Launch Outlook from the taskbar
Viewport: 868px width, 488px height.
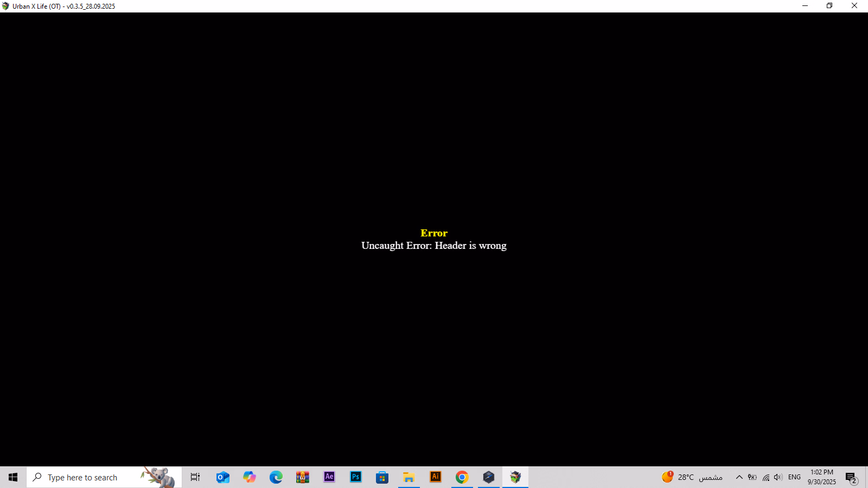point(222,477)
